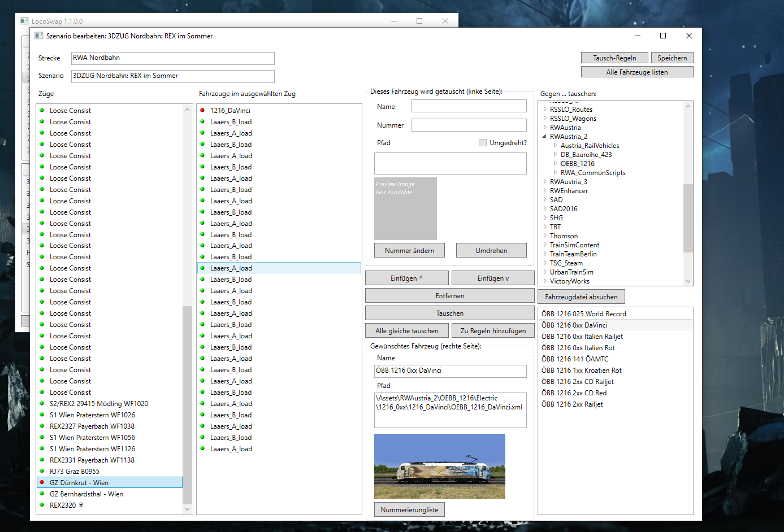Click the Speichern button

pos(672,58)
